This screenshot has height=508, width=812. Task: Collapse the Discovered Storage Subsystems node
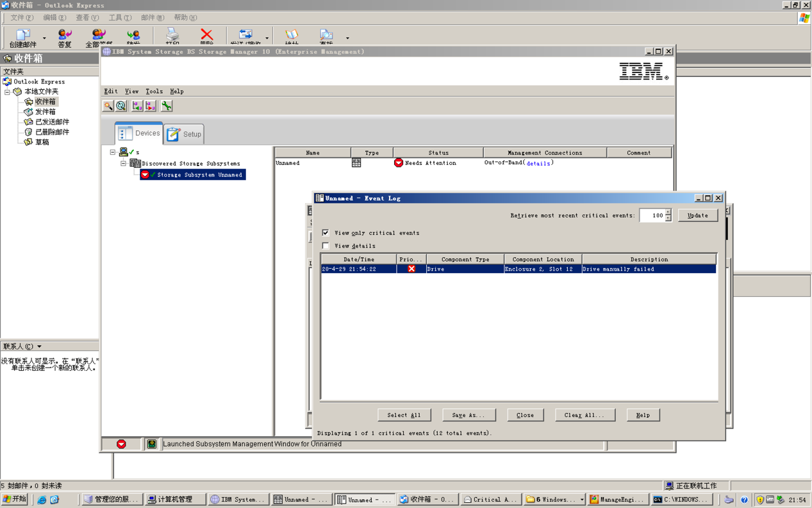click(124, 164)
